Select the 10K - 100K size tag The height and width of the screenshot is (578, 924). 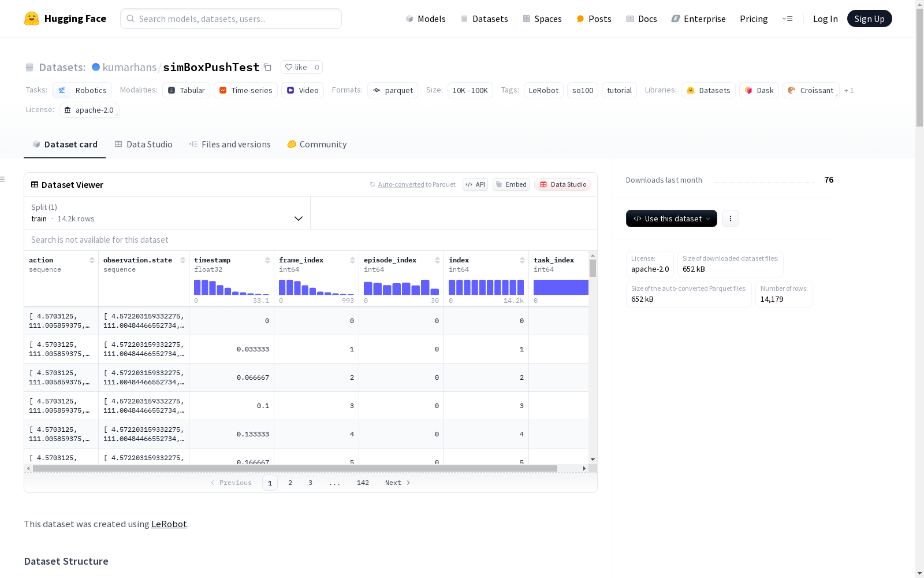coord(470,90)
